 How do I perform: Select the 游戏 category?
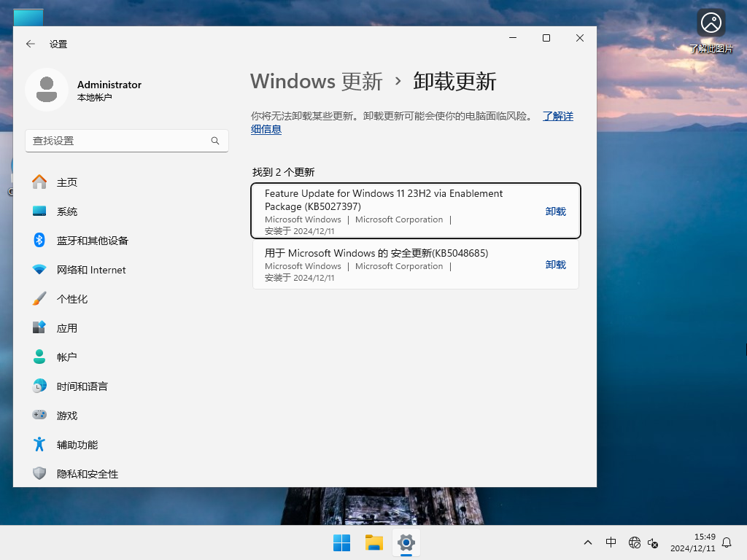coord(66,415)
